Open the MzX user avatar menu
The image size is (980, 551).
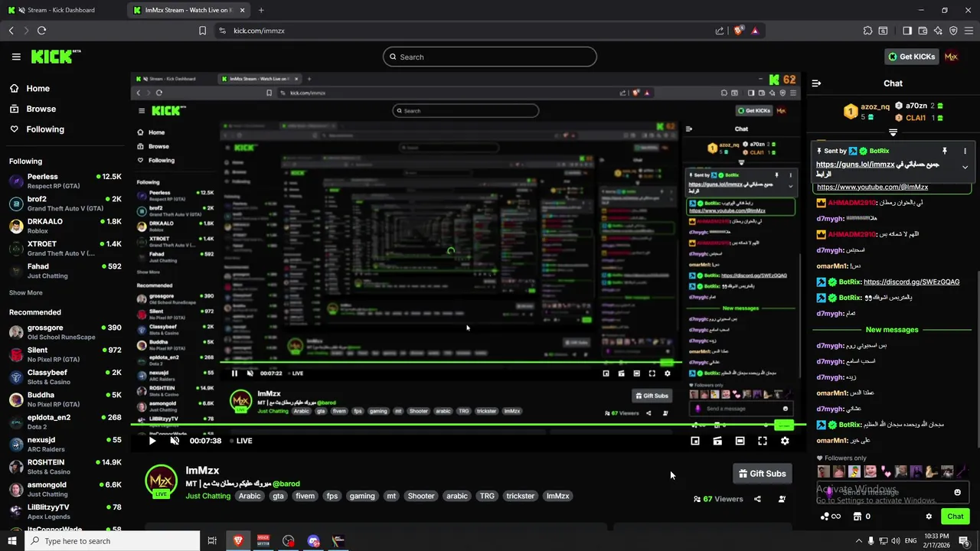tap(951, 57)
